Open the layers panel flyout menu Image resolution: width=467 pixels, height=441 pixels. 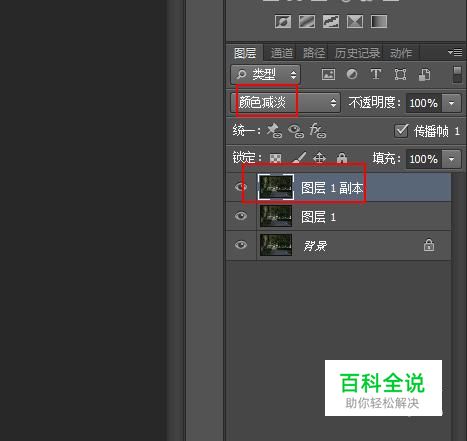(455, 52)
